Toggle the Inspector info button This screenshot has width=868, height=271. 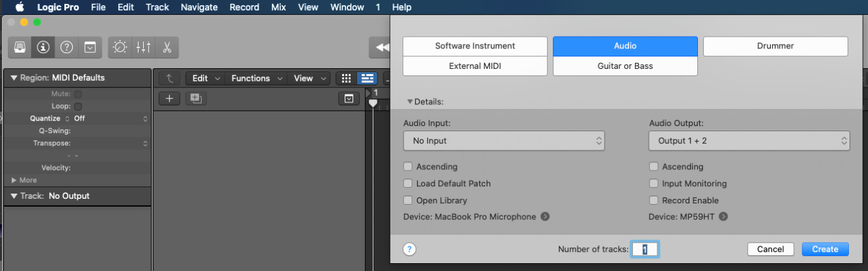point(43,47)
